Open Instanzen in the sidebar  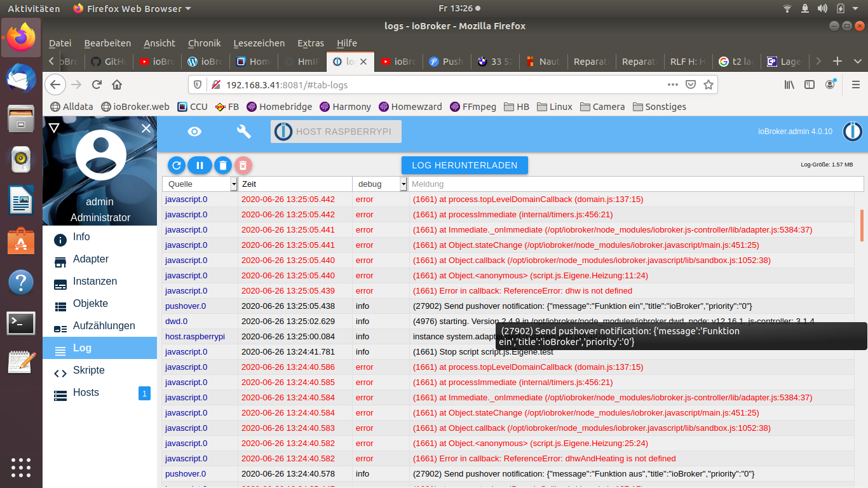click(100, 281)
